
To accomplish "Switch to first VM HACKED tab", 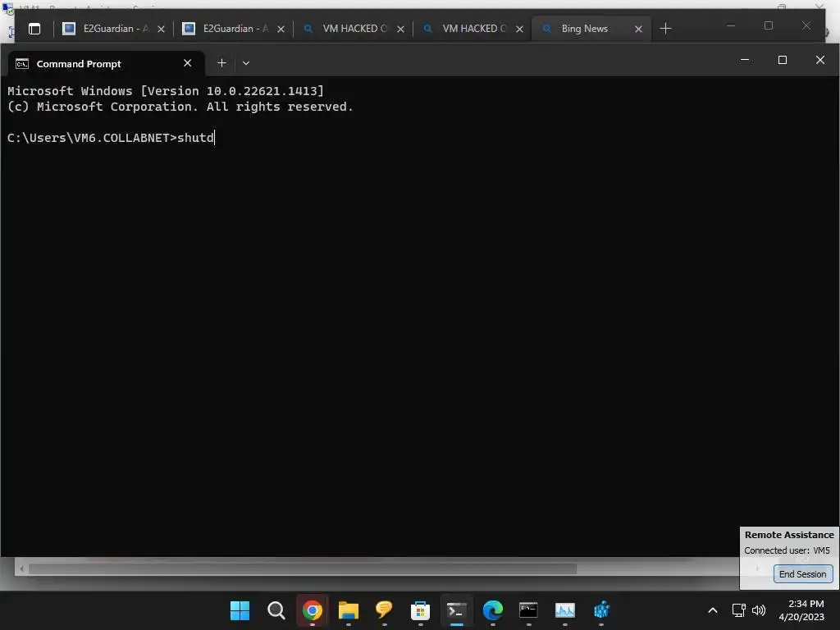I will (354, 29).
